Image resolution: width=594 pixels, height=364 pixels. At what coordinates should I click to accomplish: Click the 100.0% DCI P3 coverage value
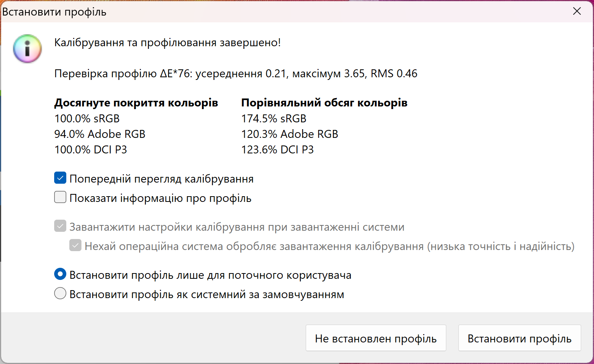pos(91,150)
